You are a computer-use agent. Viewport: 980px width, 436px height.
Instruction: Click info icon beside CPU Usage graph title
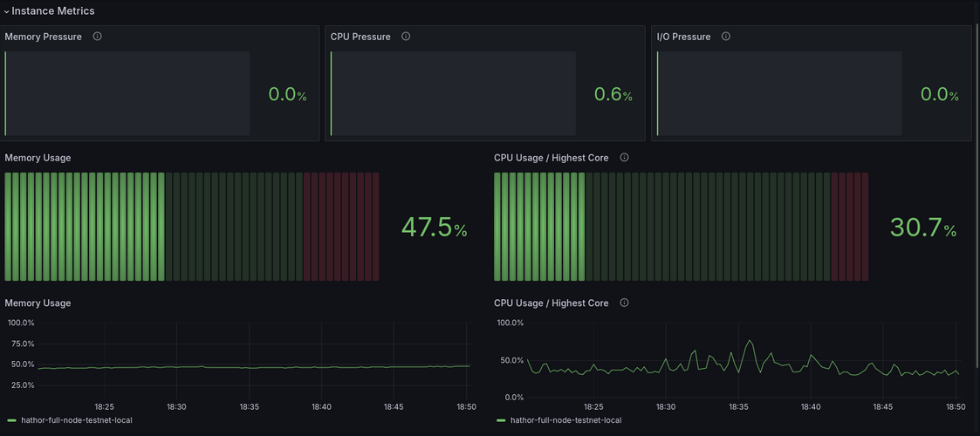(624, 303)
